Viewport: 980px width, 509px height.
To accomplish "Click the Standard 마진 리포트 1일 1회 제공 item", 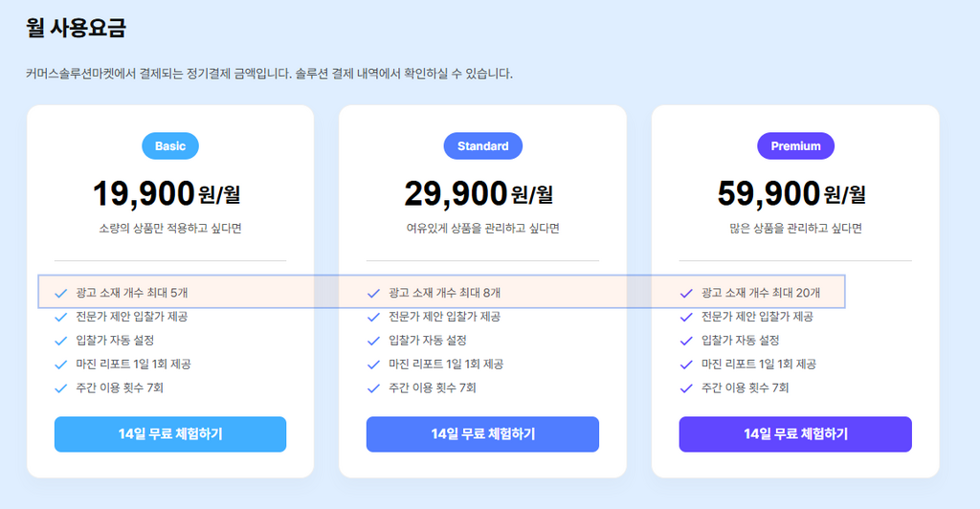I will tap(435, 365).
